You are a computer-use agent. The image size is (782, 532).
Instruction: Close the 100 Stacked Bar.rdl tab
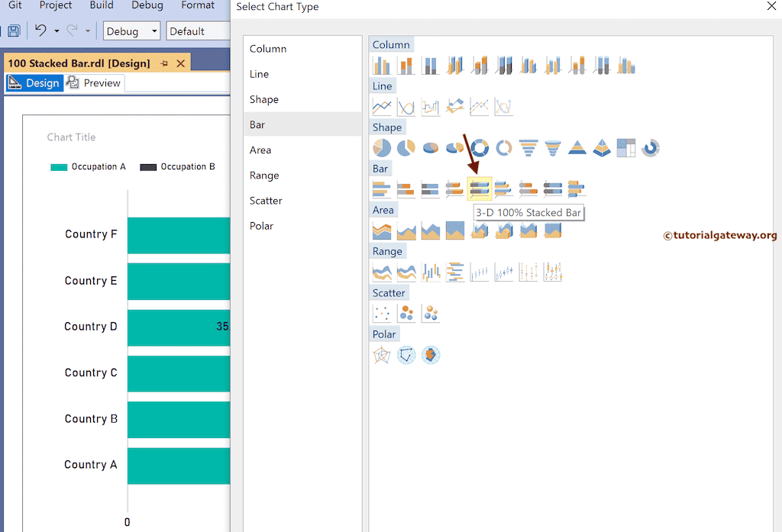click(x=180, y=63)
